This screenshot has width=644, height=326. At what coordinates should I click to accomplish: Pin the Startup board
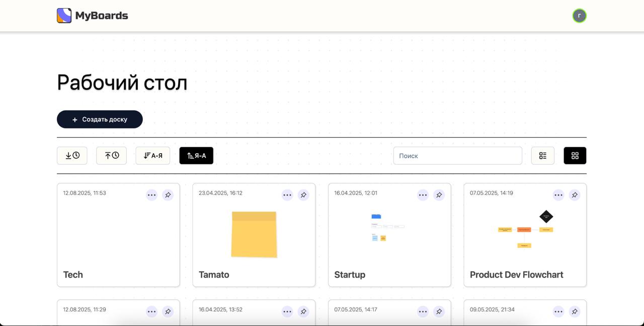click(439, 195)
